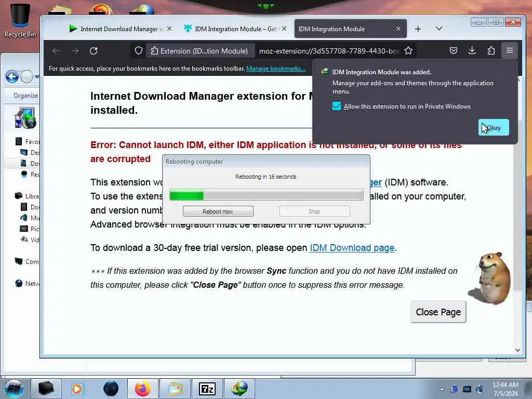Bookmark this page with star icon

click(x=408, y=51)
